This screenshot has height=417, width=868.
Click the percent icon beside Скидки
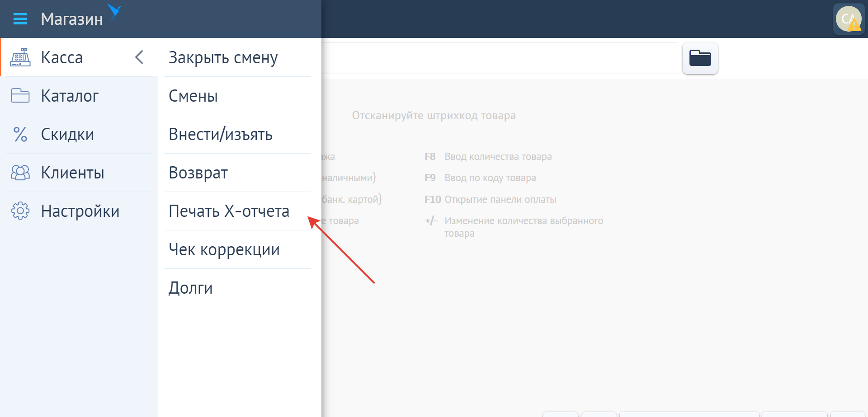[20, 134]
